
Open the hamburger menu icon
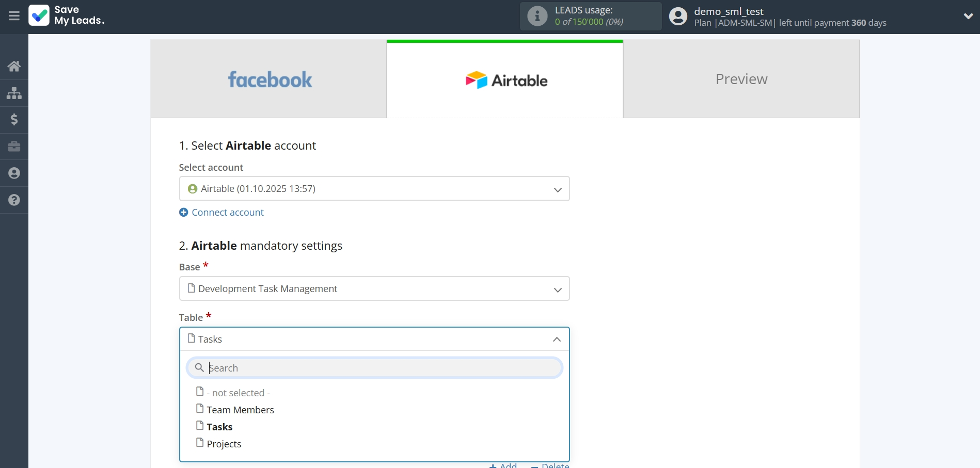click(14, 16)
